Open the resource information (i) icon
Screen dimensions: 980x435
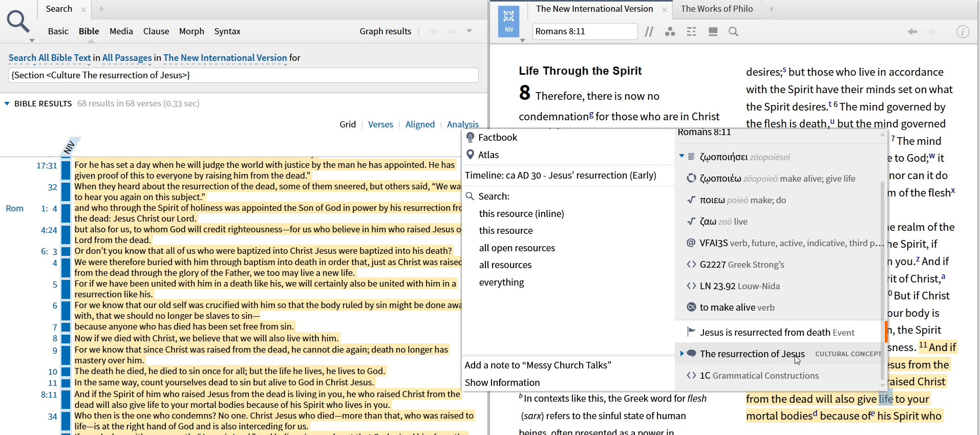coord(963,32)
